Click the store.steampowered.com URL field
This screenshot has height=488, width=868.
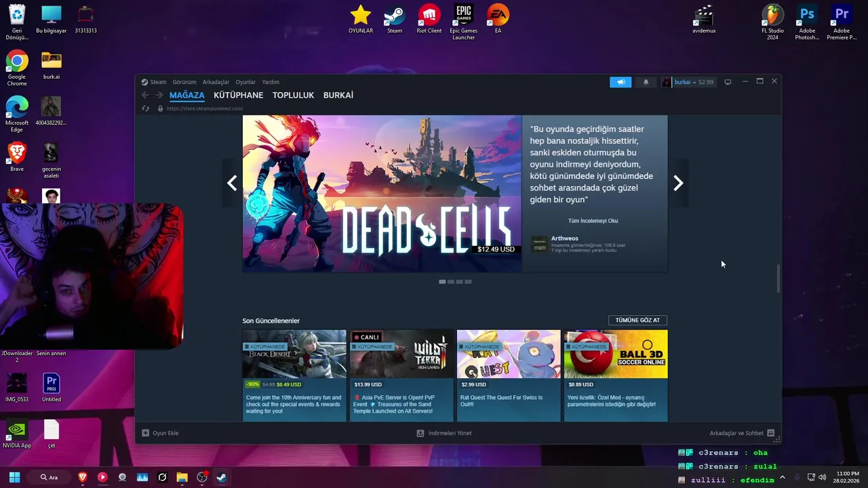point(205,108)
